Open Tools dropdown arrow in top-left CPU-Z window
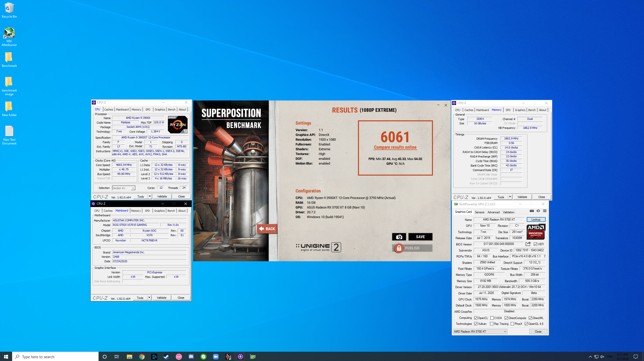Image resolution: width=644 pixels, height=361 pixels. click(150, 196)
